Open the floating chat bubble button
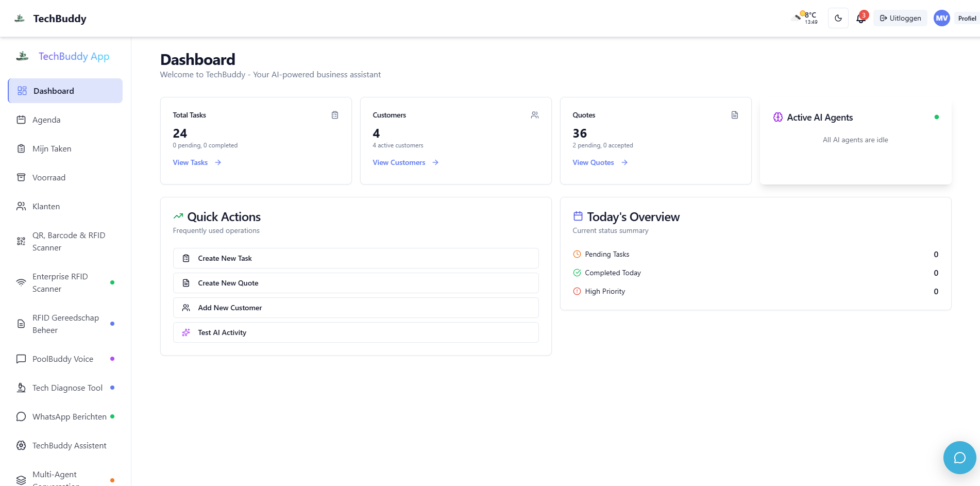The image size is (980, 486). tap(959, 458)
